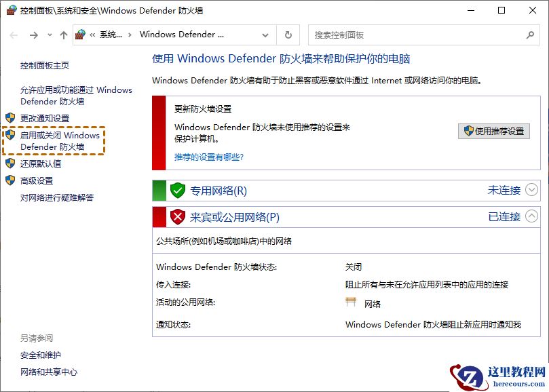The width and height of the screenshot is (549, 392).
Task: Click the refresh icon in the address bar
Action: tap(287, 35)
